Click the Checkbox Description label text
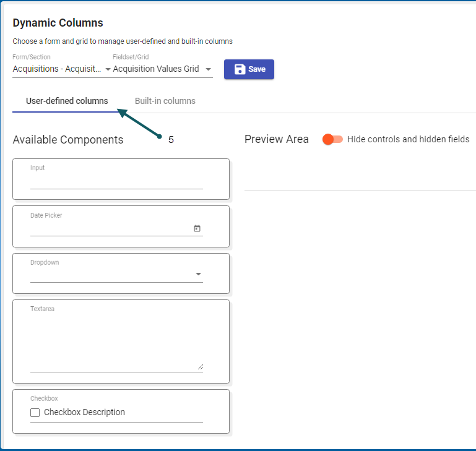 pos(84,413)
